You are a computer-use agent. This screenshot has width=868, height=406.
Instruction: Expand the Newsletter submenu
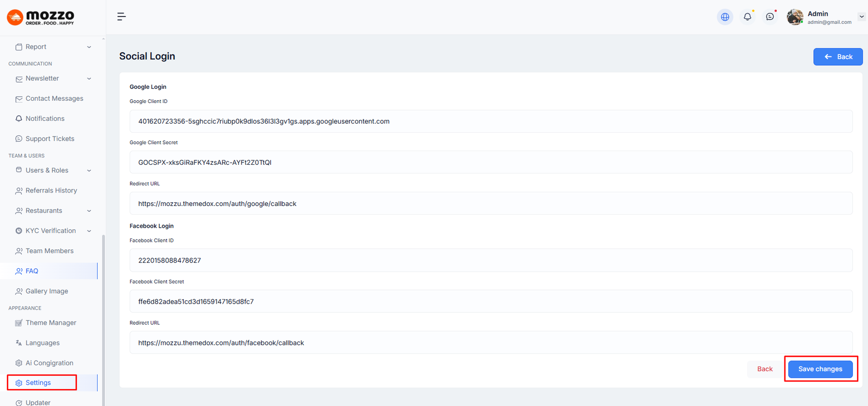coord(89,79)
